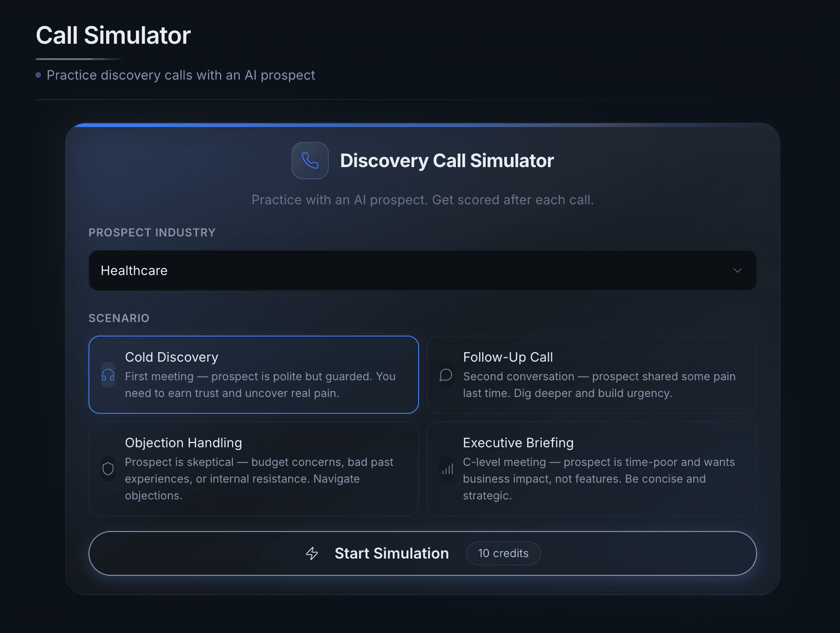Select the Follow-Up Call scenario

click(x=591, y=375)
